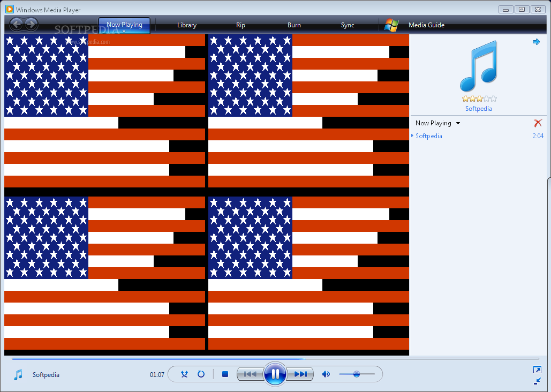
Task: Switch to full screen view
Action: (537, 370)
